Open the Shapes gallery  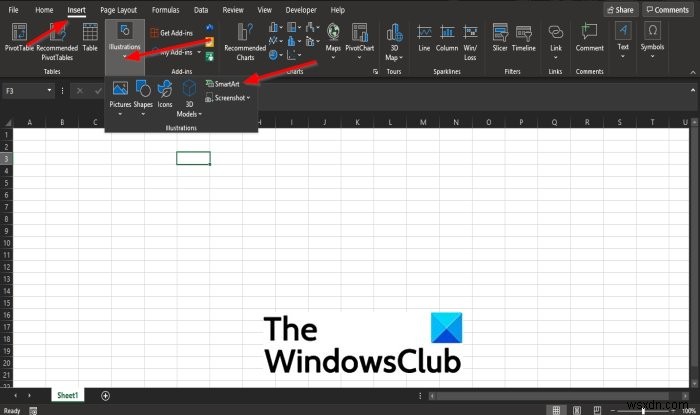coord(143,98)
